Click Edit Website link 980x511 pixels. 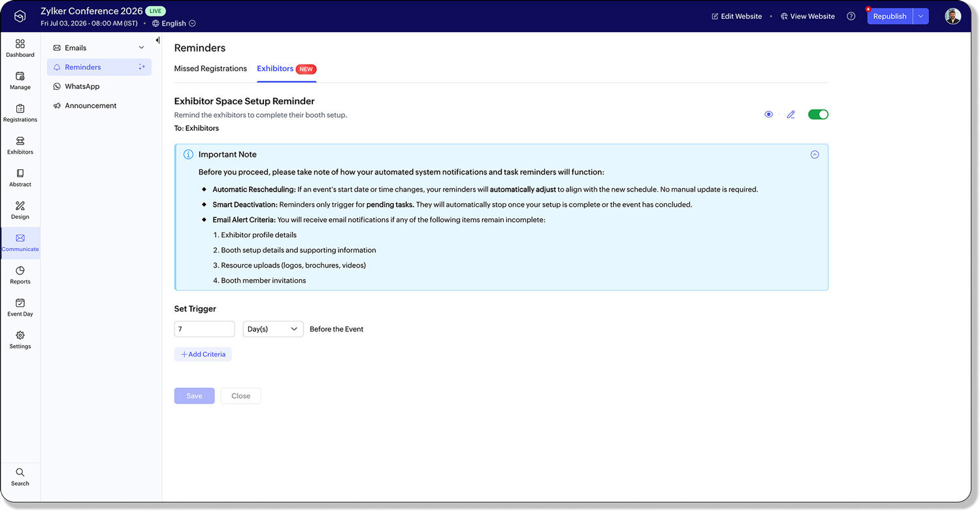pos(736,16)
